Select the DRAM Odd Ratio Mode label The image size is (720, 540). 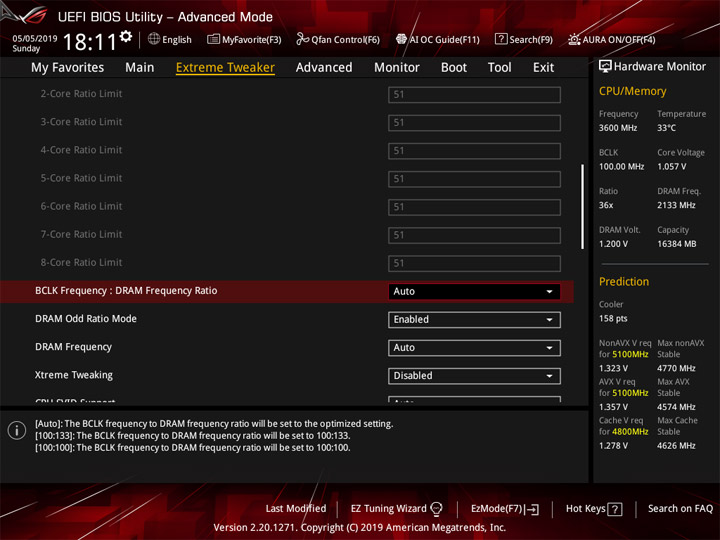pyautogui.click(x=86, y=319)
